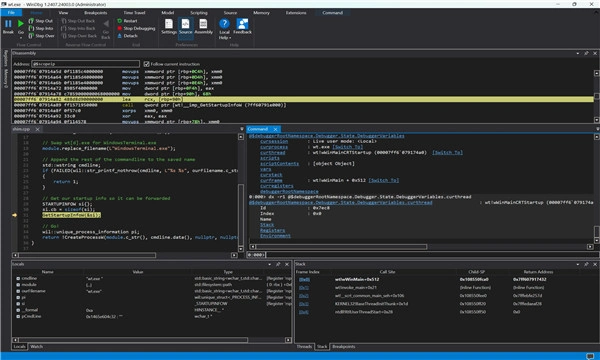Switch to the Threads tab
600x360 pixels.
pyautogui.click(x=304, y=347)
